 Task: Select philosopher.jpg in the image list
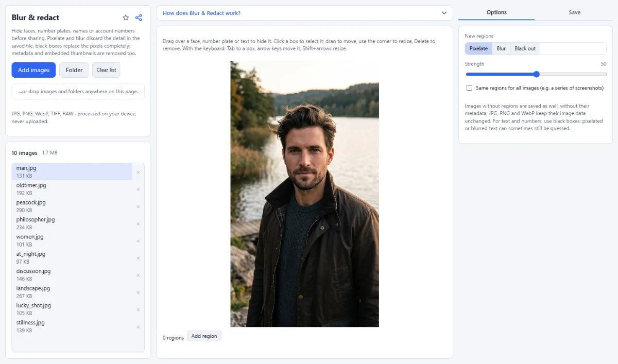(x=72, y=223)
